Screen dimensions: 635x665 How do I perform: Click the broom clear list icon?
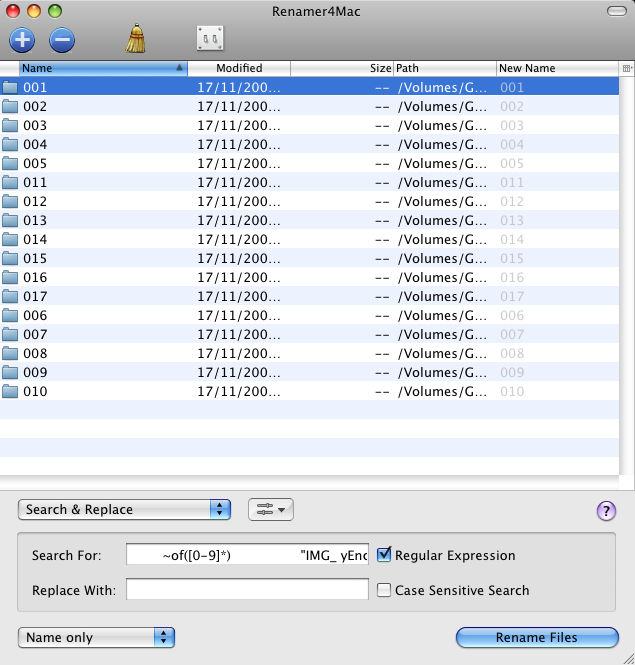pos(136,39)
